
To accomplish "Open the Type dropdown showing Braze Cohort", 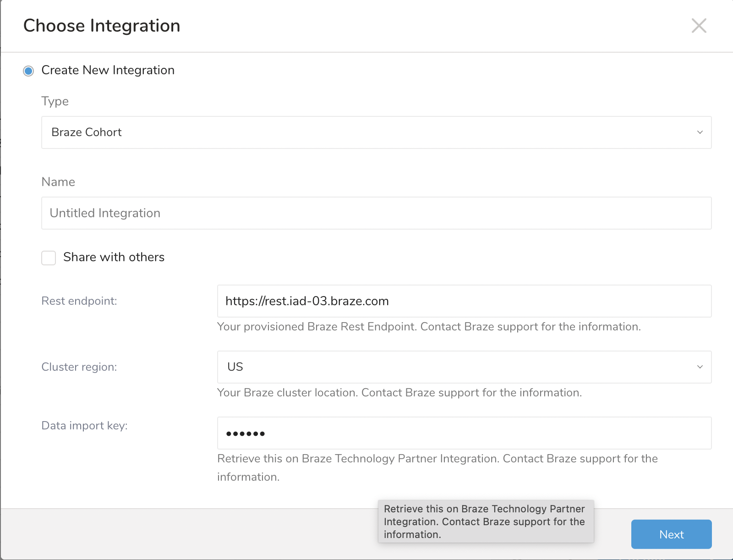I will pos(376,132).
